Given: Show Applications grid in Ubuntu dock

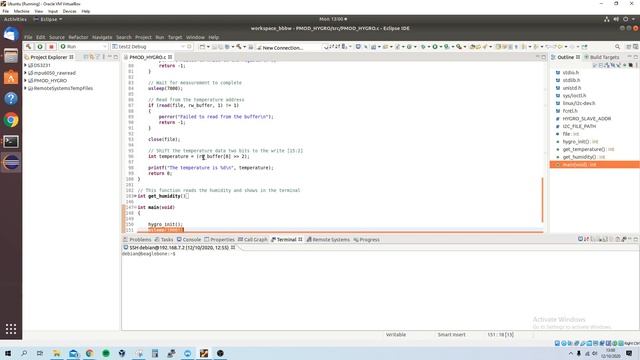Looking at the screenshot, I should [11, 329].
